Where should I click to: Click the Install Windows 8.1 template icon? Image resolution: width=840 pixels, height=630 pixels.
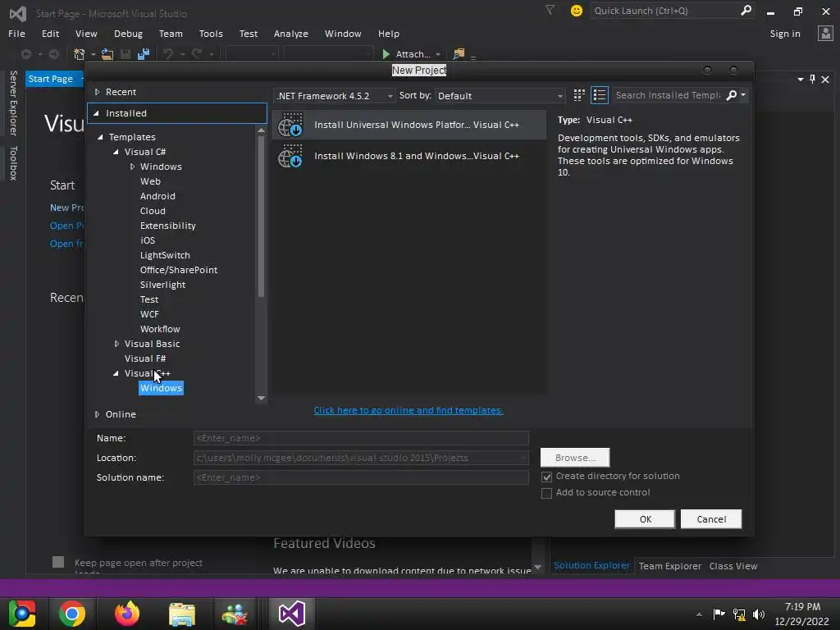tap(290, 156)
